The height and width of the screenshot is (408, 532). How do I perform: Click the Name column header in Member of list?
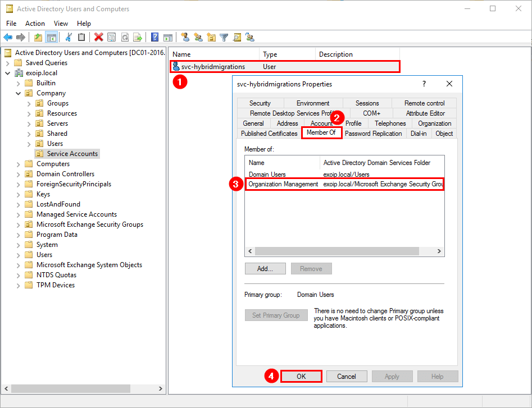click(282, 163)
